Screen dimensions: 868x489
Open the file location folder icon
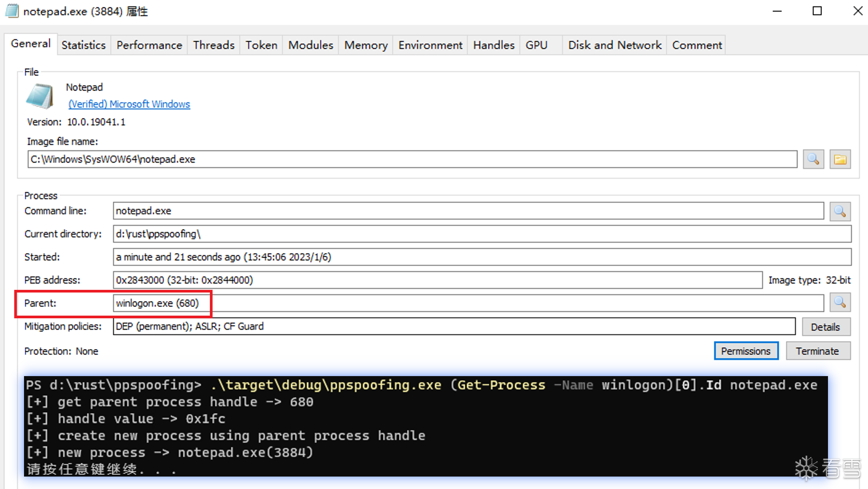tap(840, 159)
